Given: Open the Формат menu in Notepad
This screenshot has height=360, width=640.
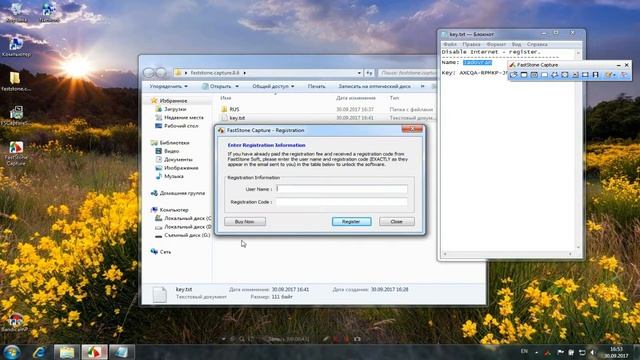Looking at the screenshot, I should pyautogui.click(x=496, y=44).
